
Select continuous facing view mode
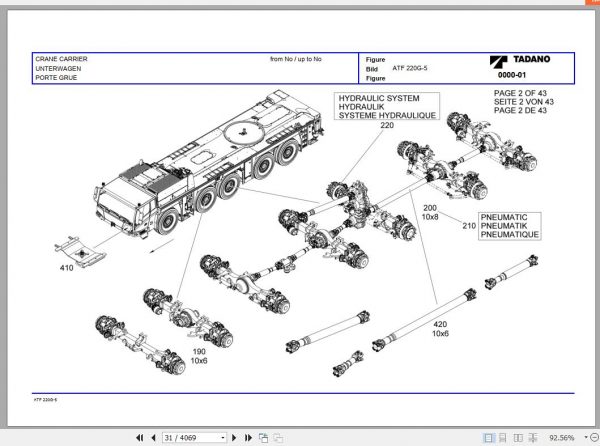tap(533, 438)
